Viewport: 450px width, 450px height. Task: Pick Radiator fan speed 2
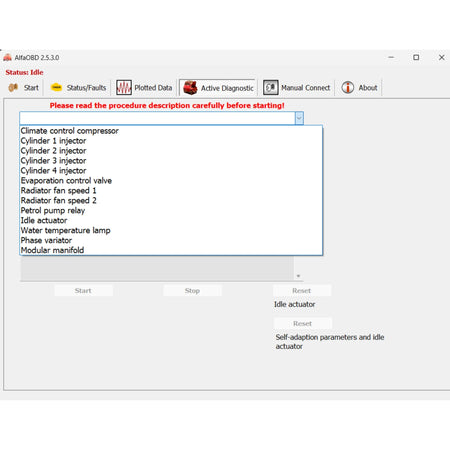[171, 201]
